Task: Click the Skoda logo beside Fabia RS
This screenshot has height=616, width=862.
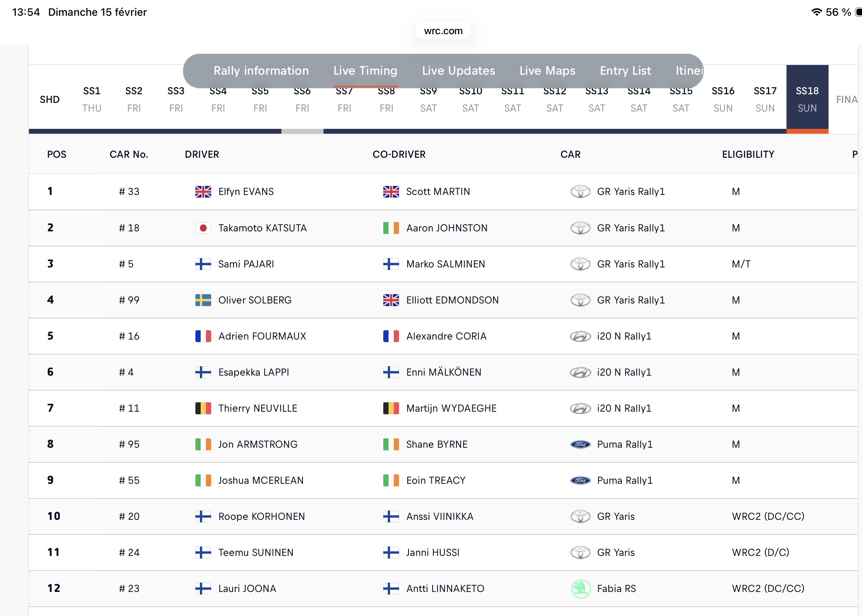Action: coord(581,588)
